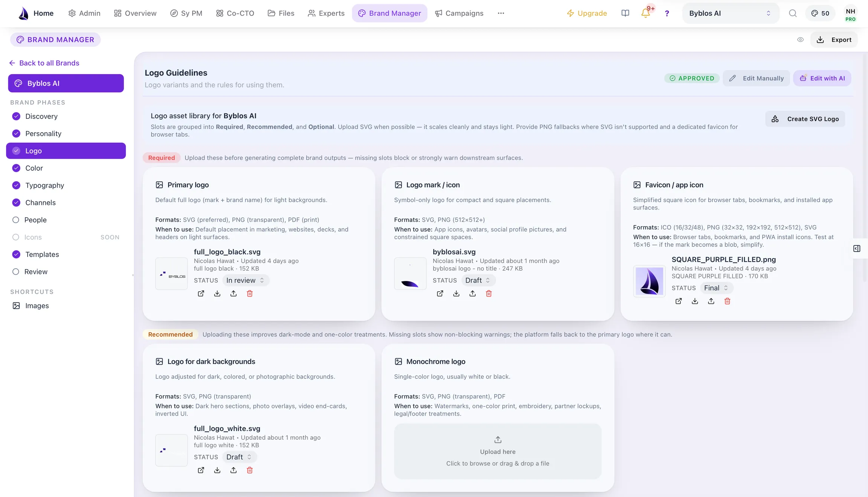Open Byblos AI workspace switcher
This screenshot has height=497, width=868.
730,13
